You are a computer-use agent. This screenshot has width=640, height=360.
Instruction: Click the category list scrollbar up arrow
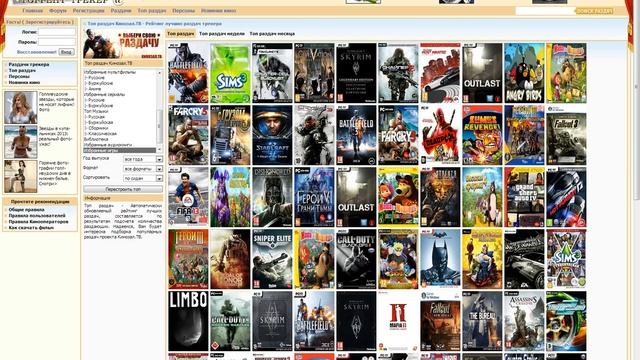[x=160, y=72]
